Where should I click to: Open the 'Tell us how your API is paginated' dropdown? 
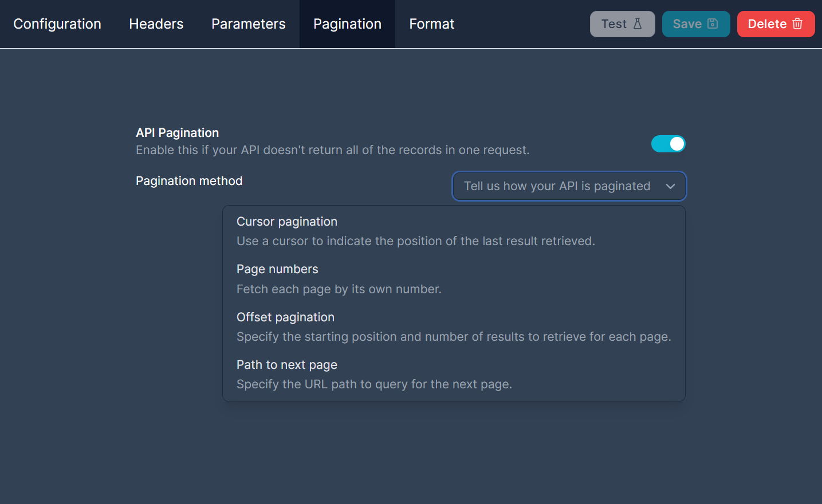pos(557,186)
